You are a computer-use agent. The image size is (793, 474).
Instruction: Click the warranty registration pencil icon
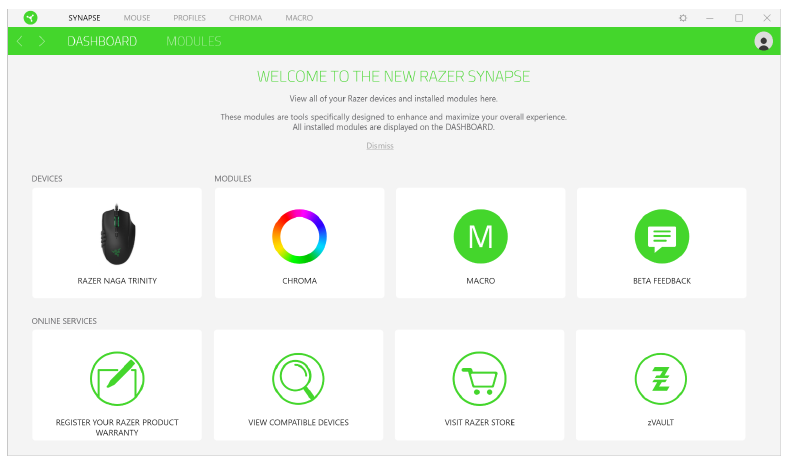click(x=117, y=378)
